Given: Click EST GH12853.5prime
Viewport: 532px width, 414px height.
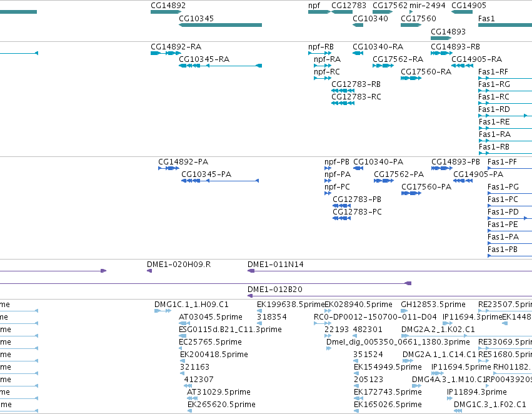Looking at the screenshot, I should click(433, 305).
